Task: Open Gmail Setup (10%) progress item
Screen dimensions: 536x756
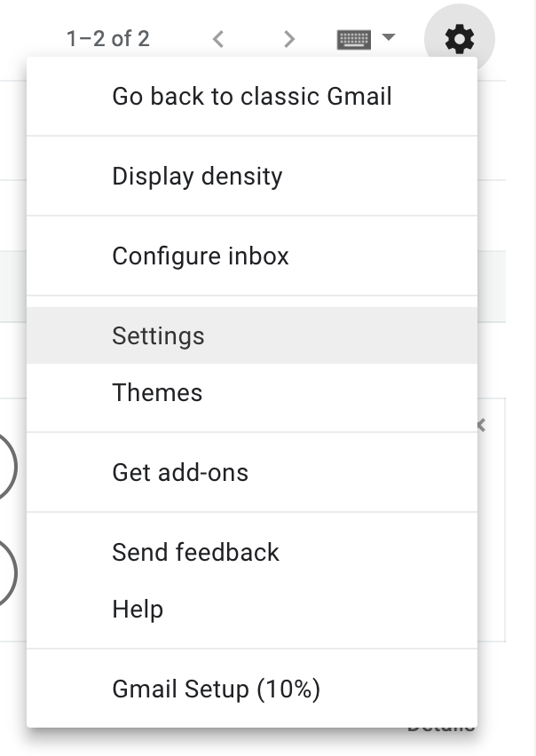Action: 216,689
